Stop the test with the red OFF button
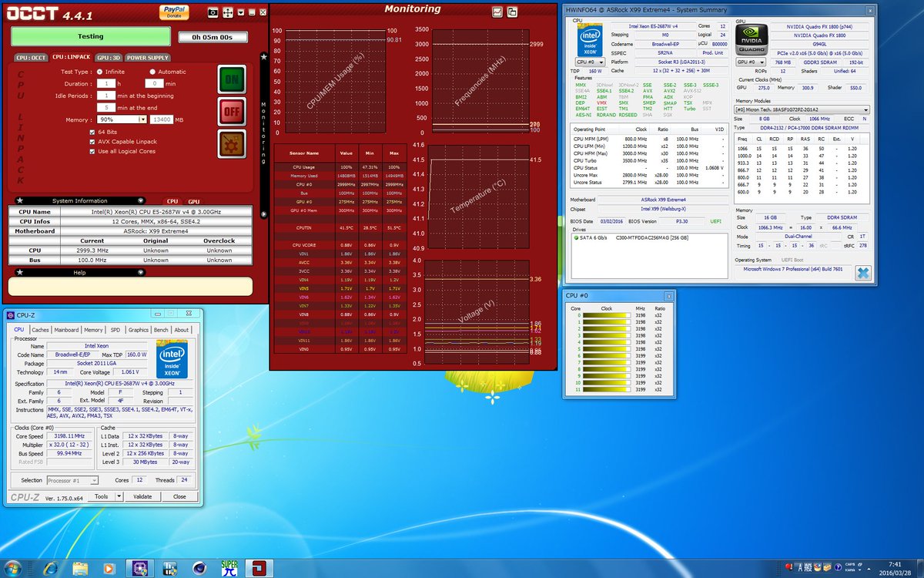 pos(233,112)
